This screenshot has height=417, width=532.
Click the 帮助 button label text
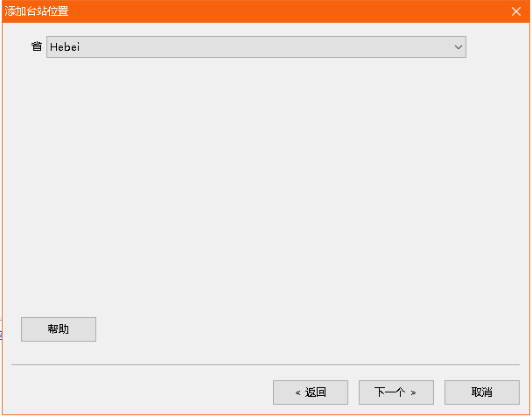(x=59, y=329)
